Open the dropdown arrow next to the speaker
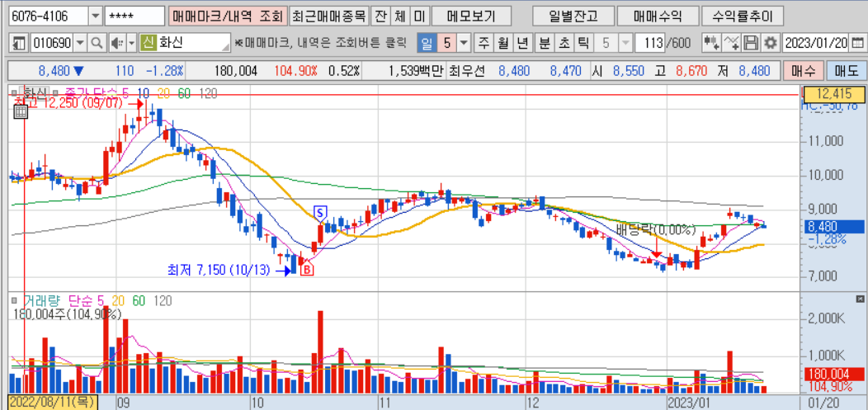The height and width of the screenshot is (410, 868). pos(132,43)
